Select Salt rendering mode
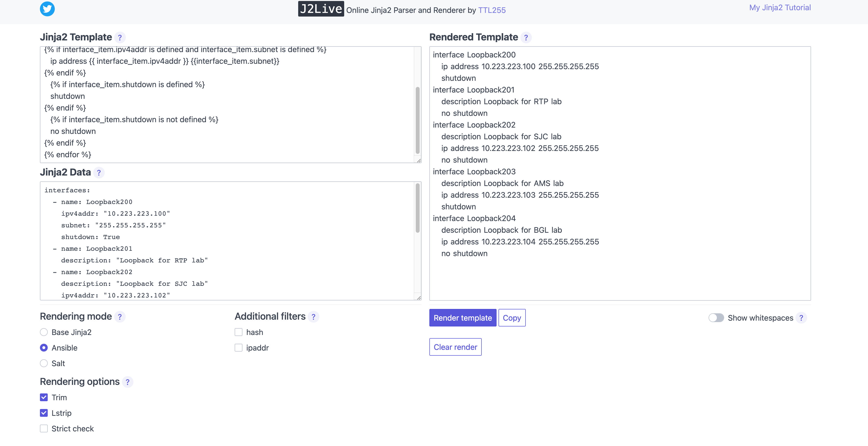 (x=44, y=363)
